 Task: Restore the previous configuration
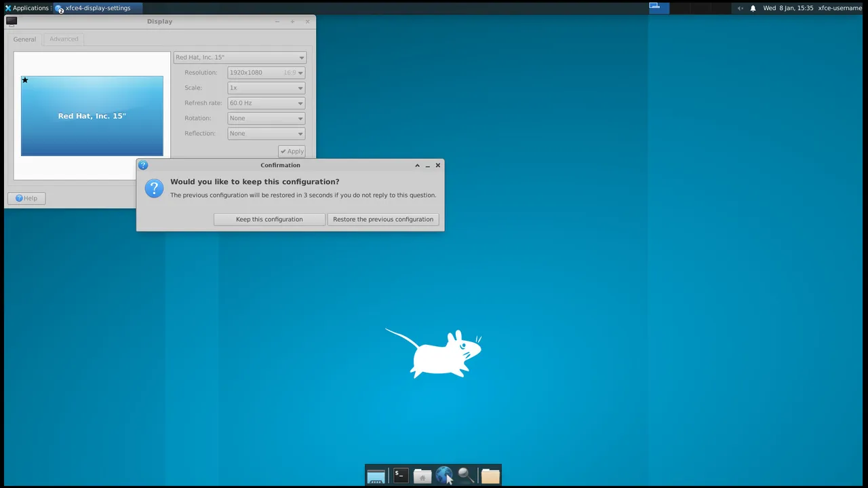(x=383, y=219)
